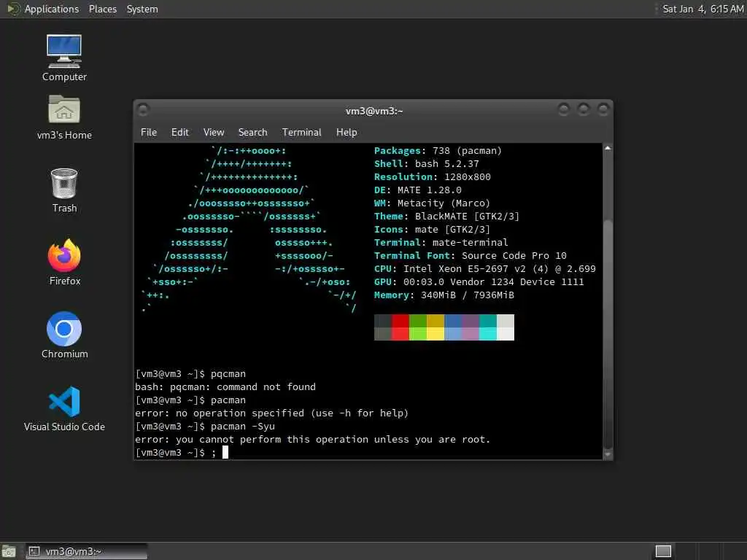Open the Applications menu
The width and height of the screenshot is (747, 560).
52,9
